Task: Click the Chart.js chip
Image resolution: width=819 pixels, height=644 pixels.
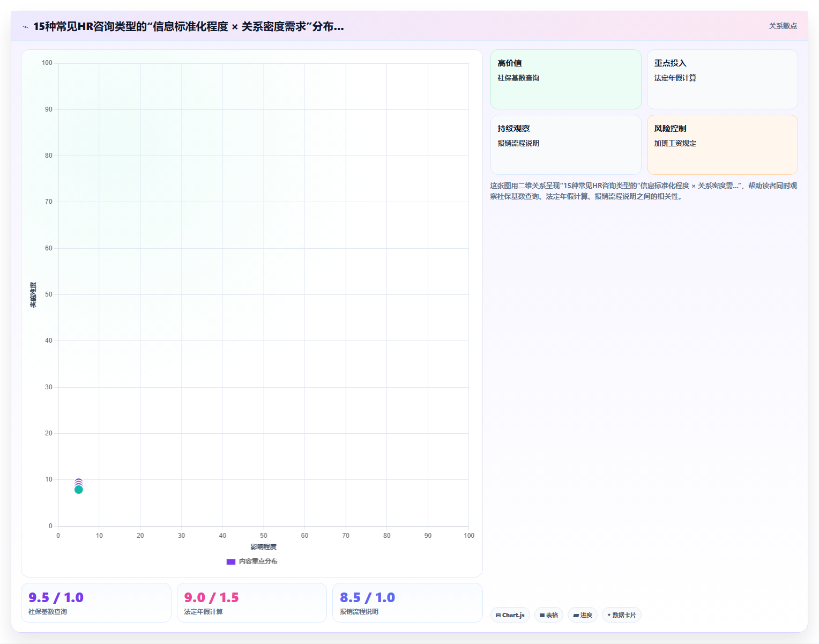Action: (510, 615)
